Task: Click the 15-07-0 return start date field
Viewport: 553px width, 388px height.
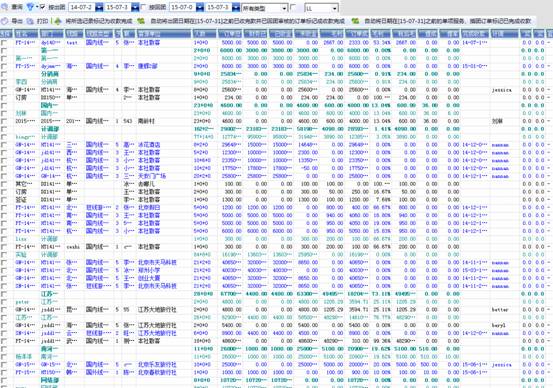Action: tap(183, 7)
